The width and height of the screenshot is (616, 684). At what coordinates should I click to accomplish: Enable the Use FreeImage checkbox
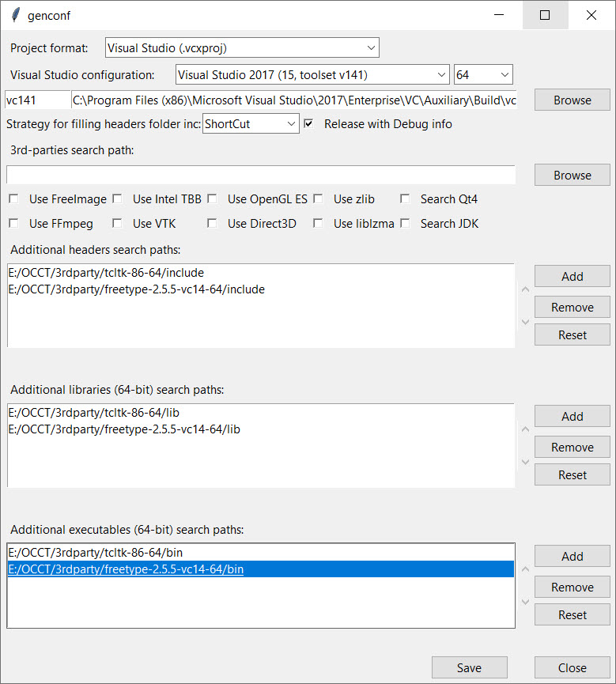13,199
